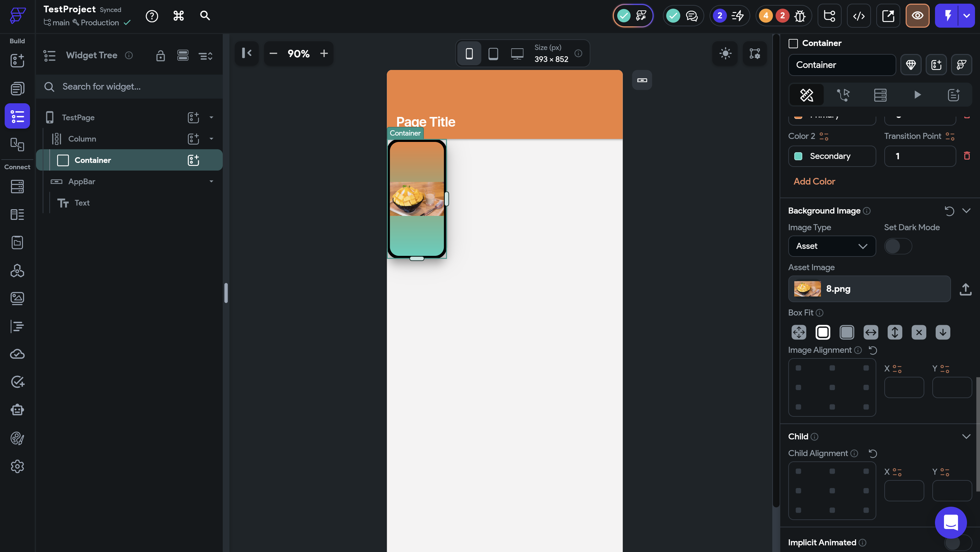
Task: Select the Contain box fit option
Action: [x=823, y=332]
